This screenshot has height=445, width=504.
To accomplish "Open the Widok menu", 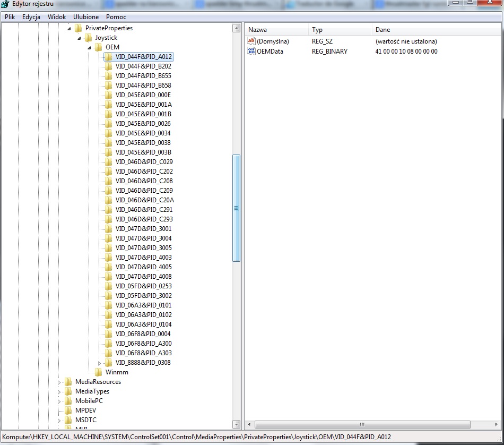I will (57, 17).
